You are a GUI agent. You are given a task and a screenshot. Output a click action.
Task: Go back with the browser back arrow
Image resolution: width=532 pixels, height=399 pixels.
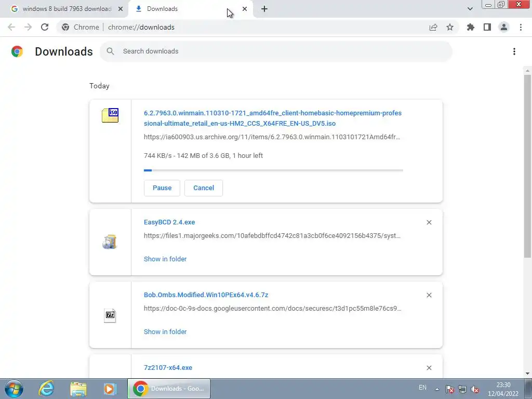pos(11,27)
